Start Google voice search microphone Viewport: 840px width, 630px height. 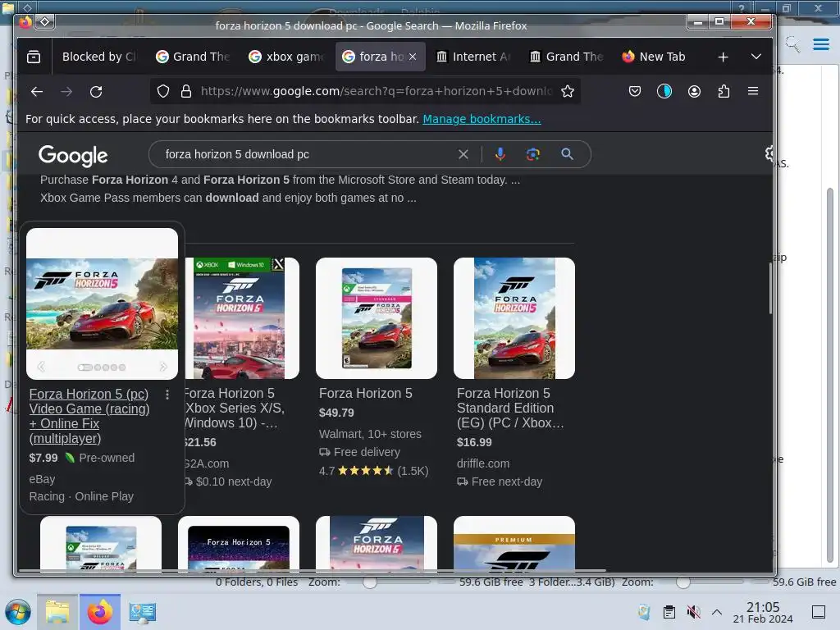click(500, 154)
